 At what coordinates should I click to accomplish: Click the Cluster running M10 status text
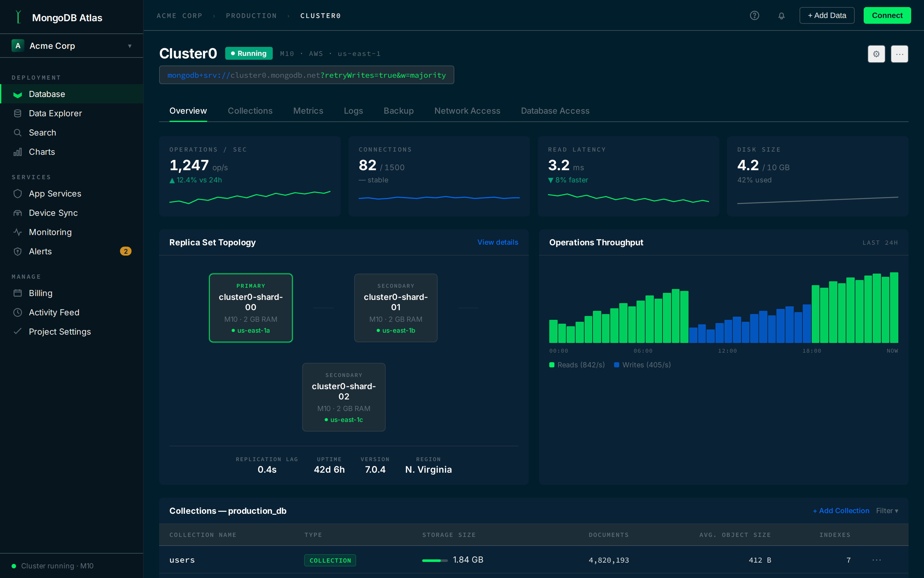pos(57,566)
